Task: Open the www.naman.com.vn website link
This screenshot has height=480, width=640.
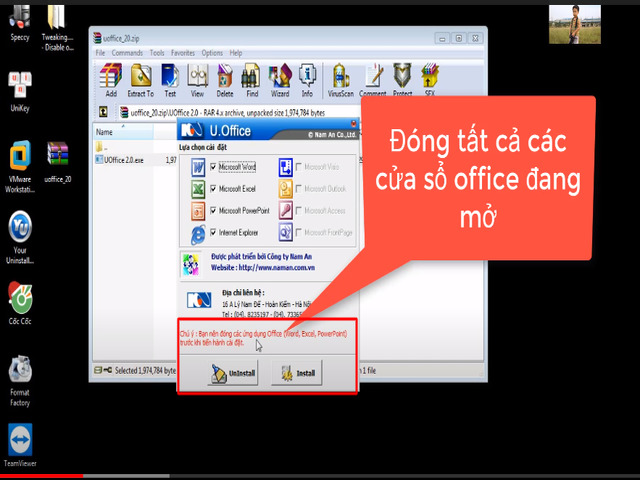Action: click(x=276, y=268)
